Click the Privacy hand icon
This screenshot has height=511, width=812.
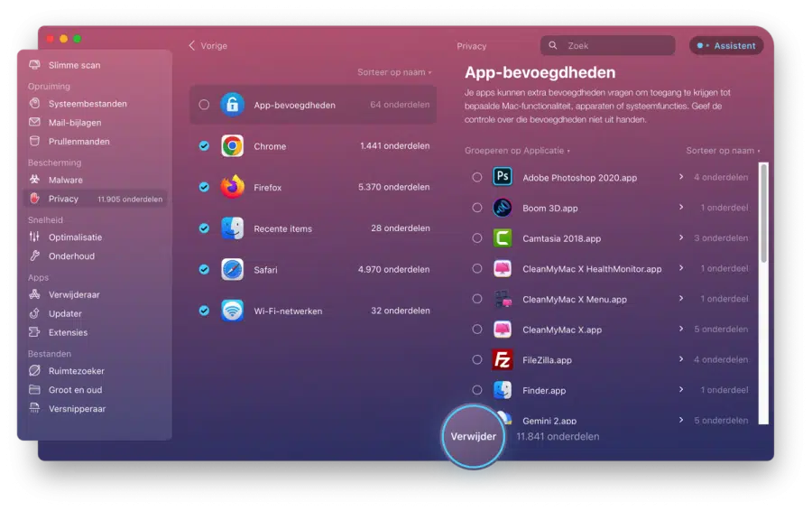click(34, 199)
